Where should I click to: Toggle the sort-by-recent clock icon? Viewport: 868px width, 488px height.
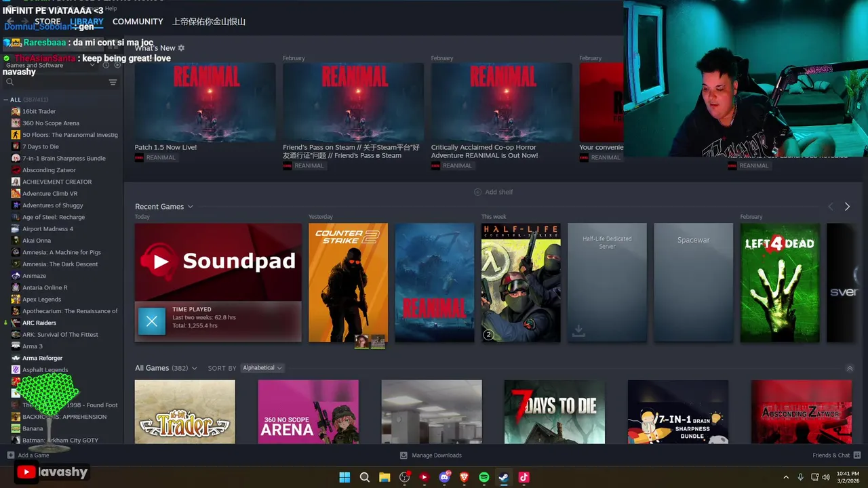pyautogui.click(x=106, y=65)
